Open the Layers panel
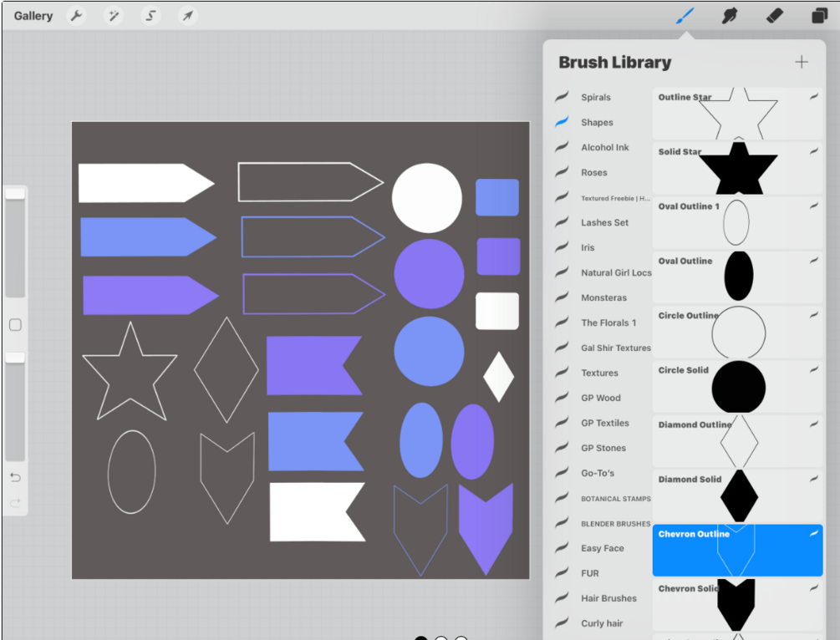This screenshot has height=640, width=840. [819, 16]
